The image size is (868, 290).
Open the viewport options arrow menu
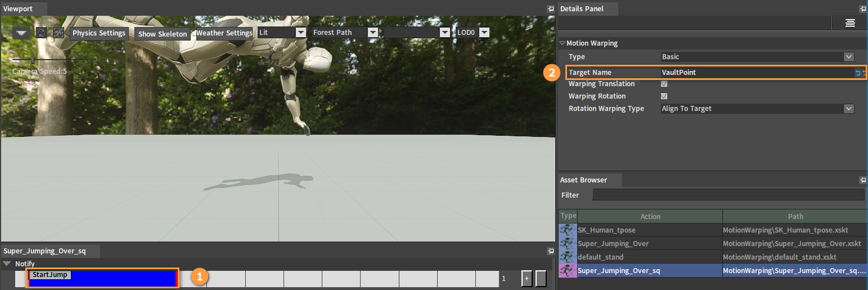click(x=21, y=33)
